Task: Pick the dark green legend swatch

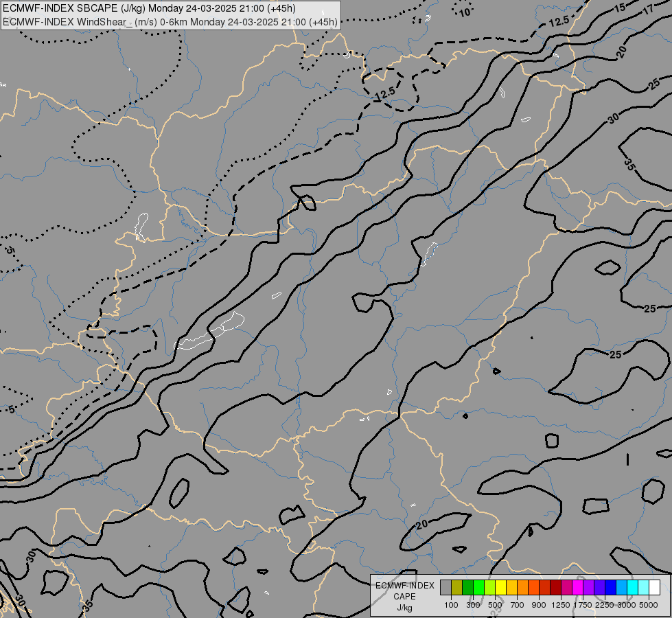Action: coord(468,588)
